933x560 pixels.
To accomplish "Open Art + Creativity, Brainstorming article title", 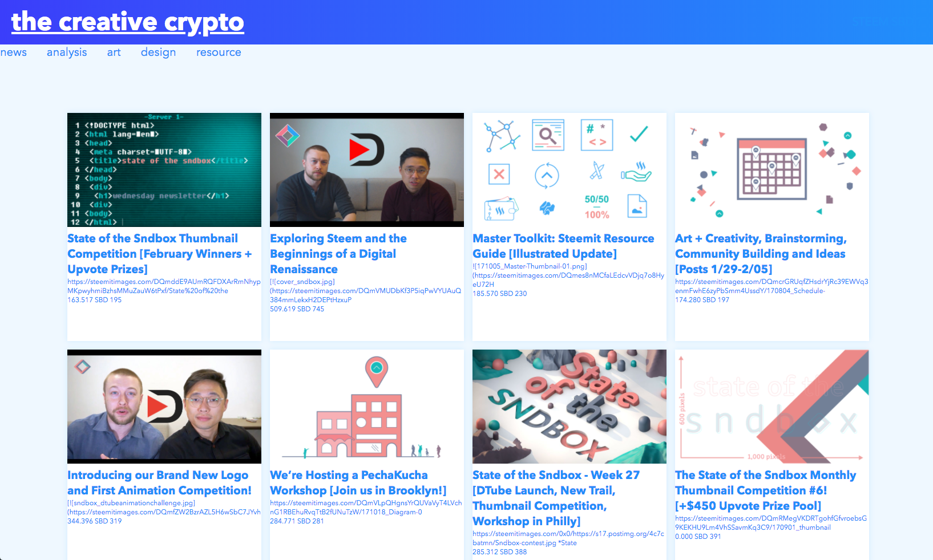I will coord(761,254).
